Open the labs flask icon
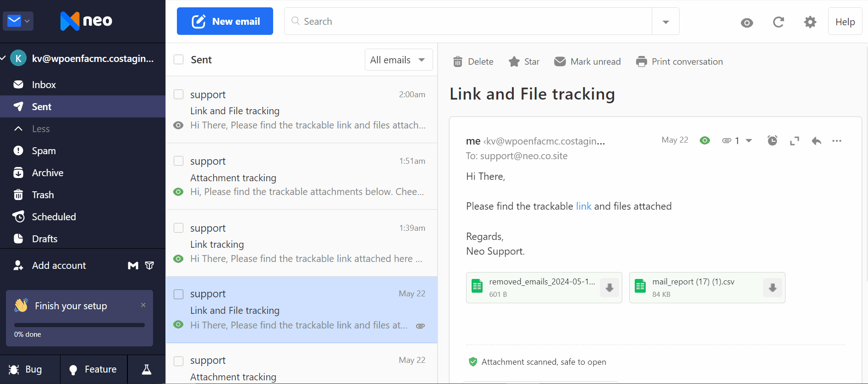 (147, 369)
